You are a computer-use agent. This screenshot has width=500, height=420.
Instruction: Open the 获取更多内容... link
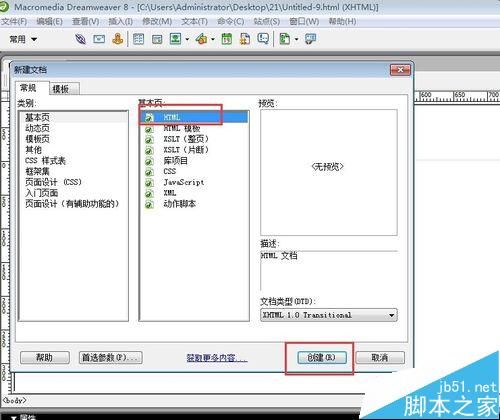[x=217, y=358]
